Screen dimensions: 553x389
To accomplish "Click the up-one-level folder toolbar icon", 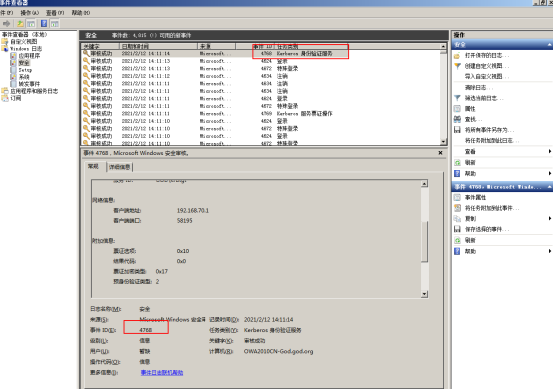I will pos(20,24).
